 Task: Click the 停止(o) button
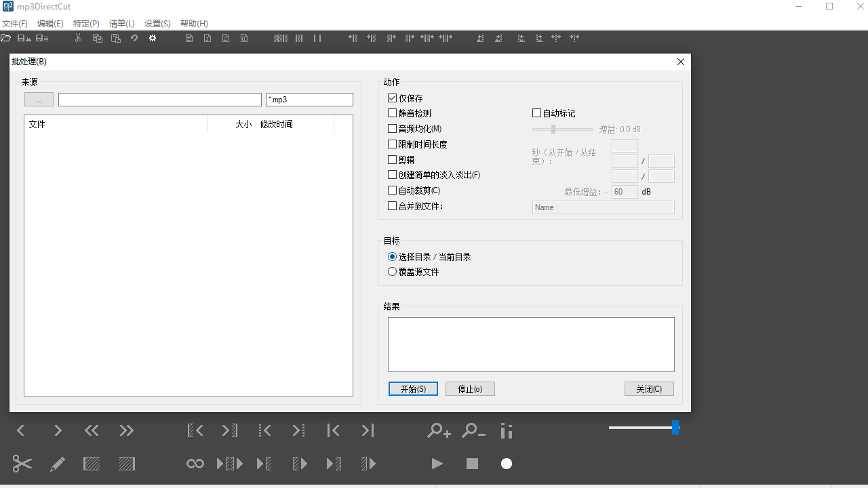click(470, 388)
